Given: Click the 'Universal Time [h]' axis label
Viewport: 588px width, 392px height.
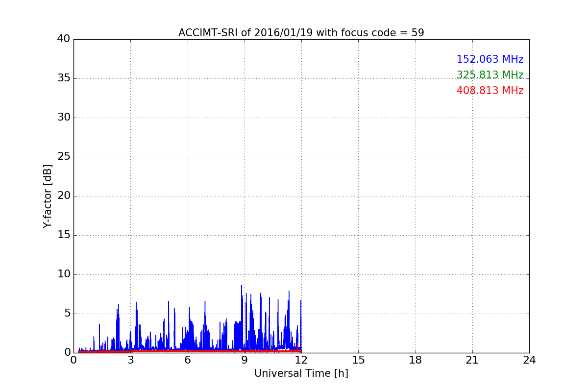Looking at the screenshot, I should (x=301, y=373).
